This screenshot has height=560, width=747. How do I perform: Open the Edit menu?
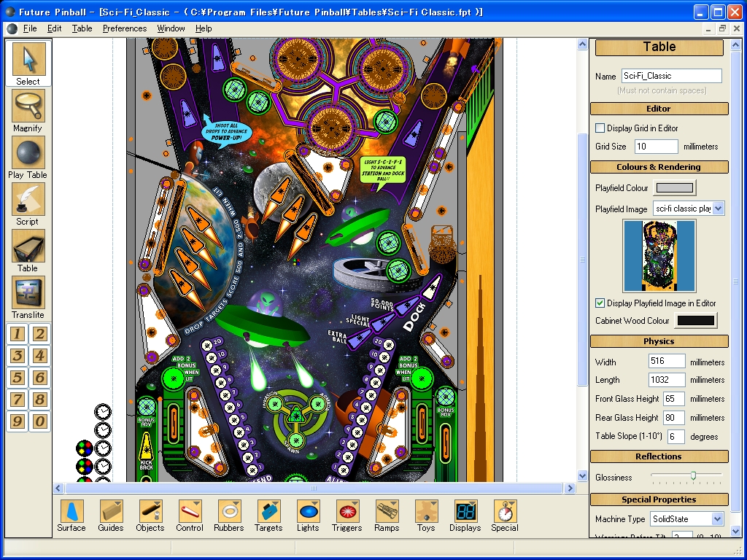point(54,28)
